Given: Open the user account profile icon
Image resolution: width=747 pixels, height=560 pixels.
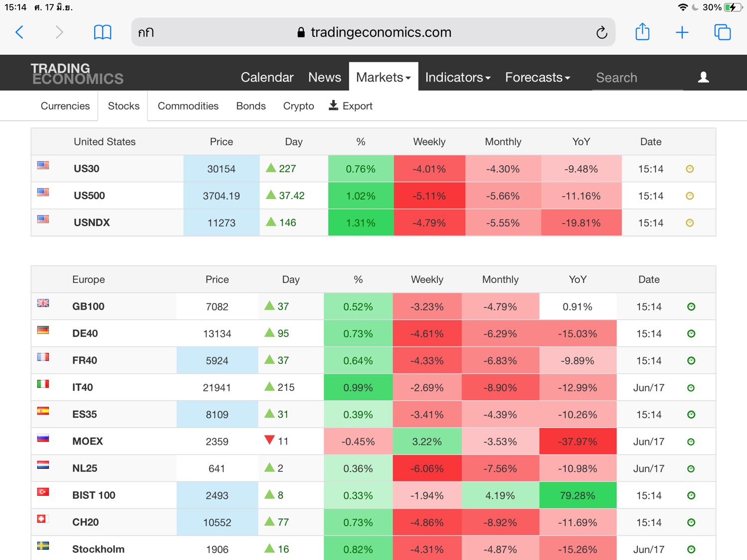Looking at the screenshot, I should click(x=703, y=77).
